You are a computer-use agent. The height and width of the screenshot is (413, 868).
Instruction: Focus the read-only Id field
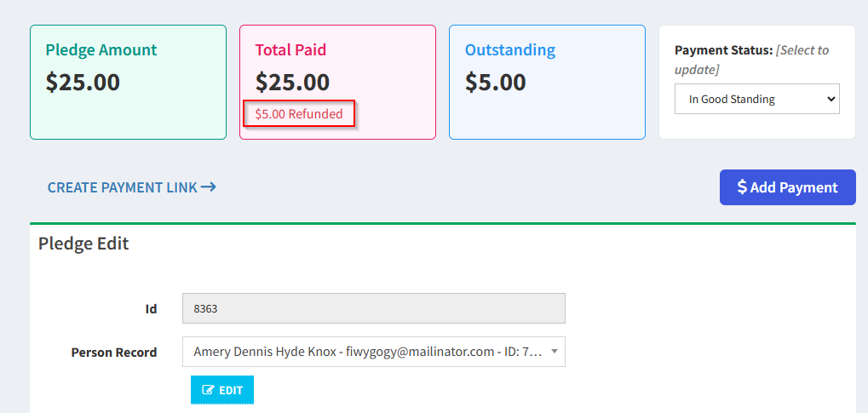pyautogui.click(x=373, y=309)
